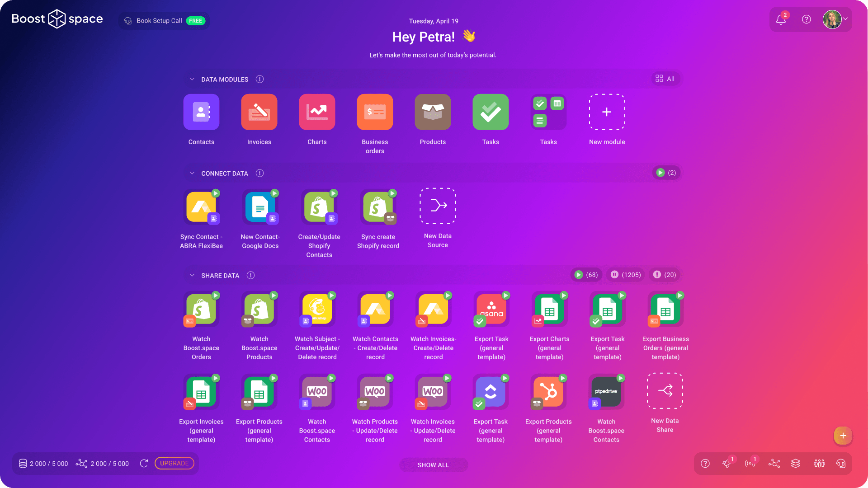
Task: Filter Share Data by 20 error scenarios
Action: 665,275
